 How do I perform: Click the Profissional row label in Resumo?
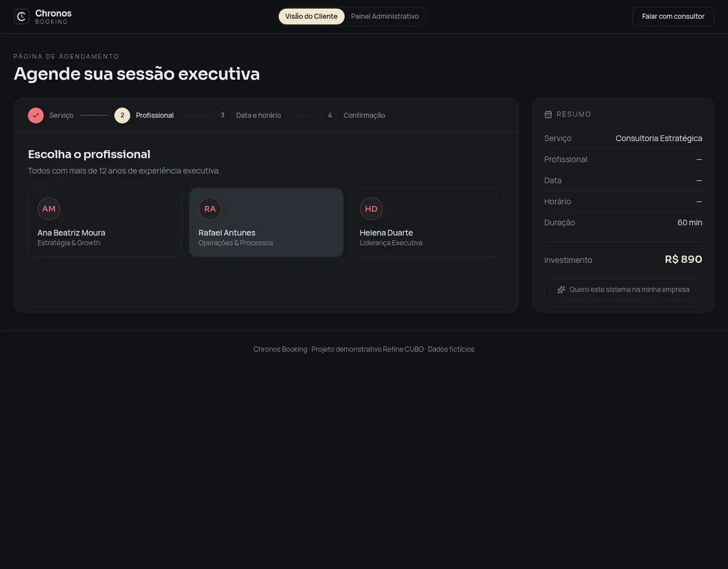(566, 159)
